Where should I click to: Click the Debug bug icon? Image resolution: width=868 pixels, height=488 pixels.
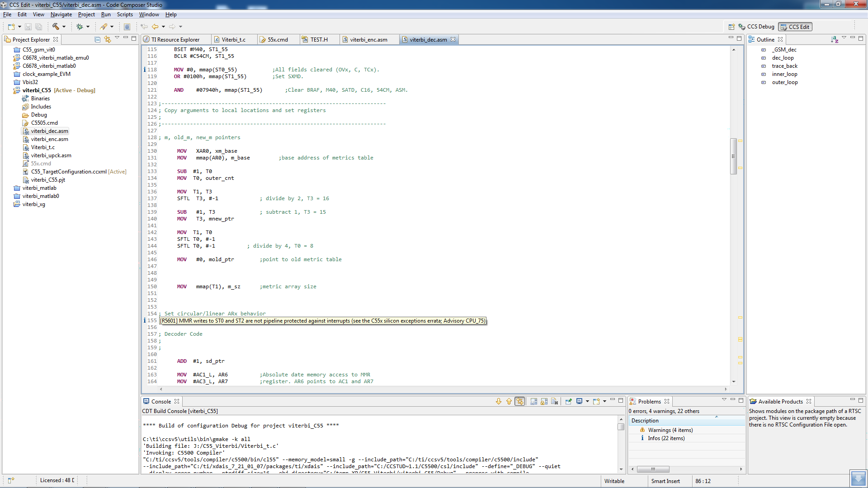(x=80, y=27)
